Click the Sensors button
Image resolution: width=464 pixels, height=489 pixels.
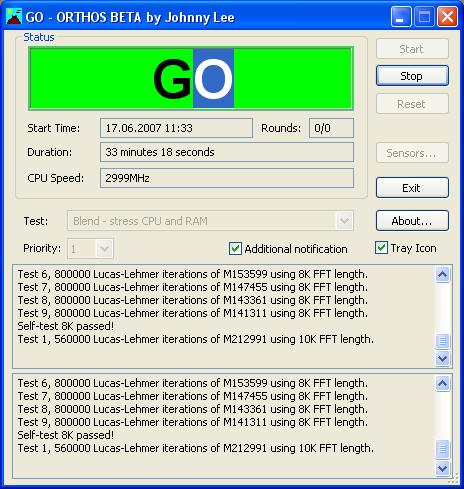click(412, 153)
